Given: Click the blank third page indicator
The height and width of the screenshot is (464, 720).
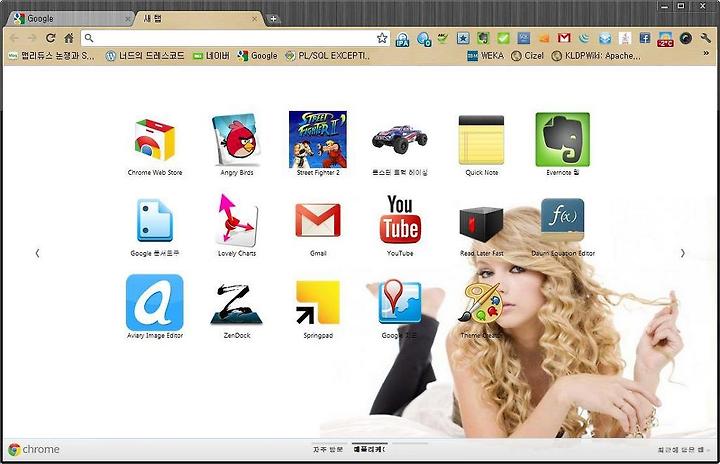Looking at the screenshot, I should point(410,444).
